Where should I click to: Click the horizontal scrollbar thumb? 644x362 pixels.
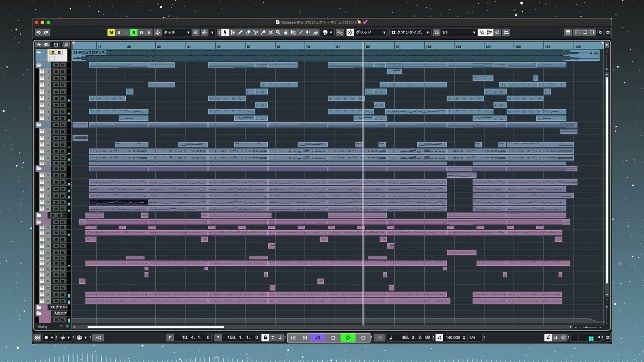(155, 327)
